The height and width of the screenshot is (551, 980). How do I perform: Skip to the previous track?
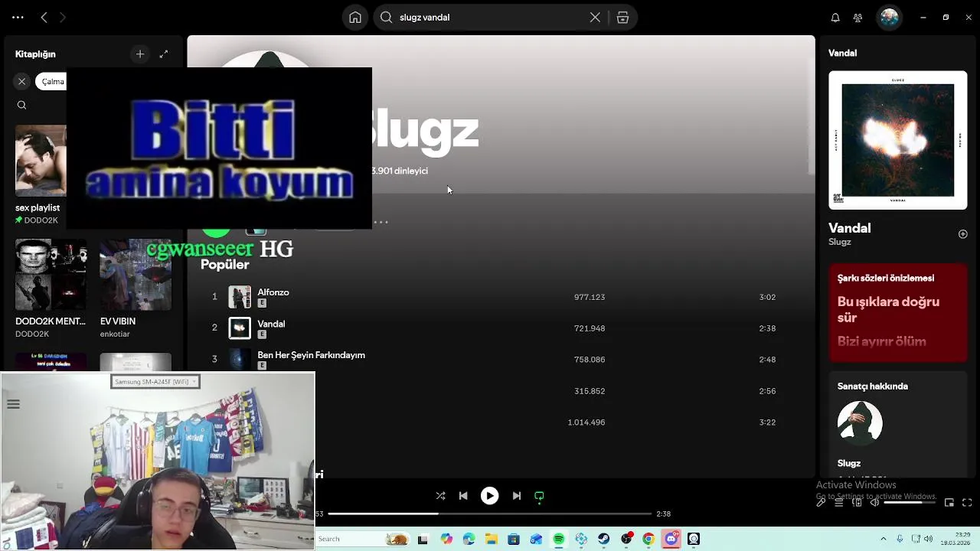(463, 496)
